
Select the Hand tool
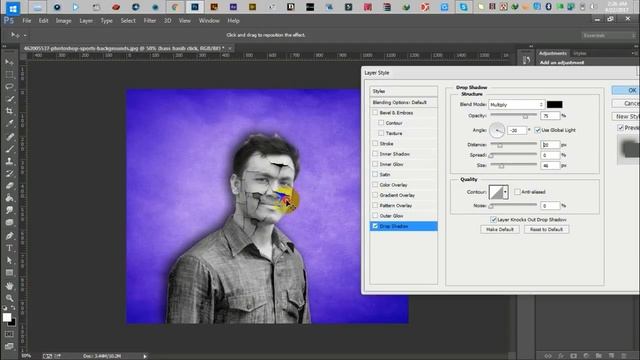tap(9, 286)
